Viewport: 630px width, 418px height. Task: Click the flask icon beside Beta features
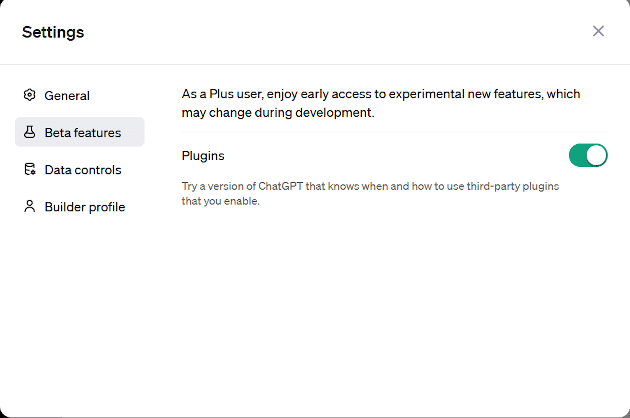click(x=30, y=132)
